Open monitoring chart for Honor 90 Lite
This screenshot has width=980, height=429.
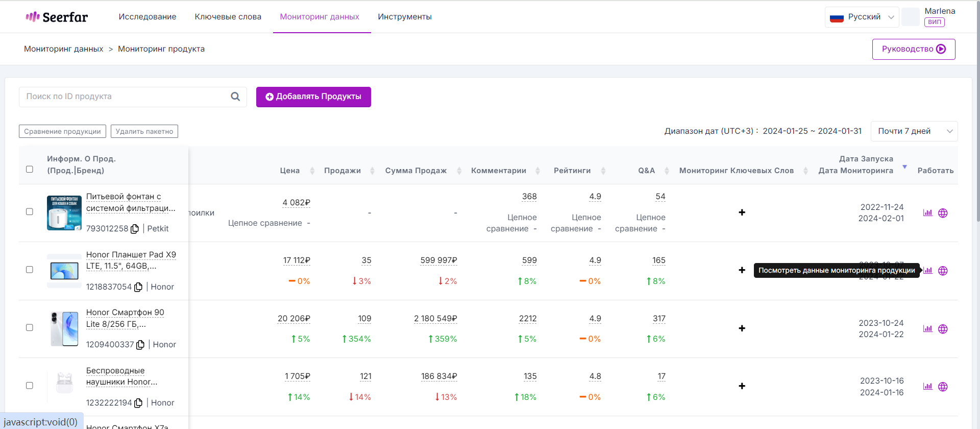click(928, 329)
